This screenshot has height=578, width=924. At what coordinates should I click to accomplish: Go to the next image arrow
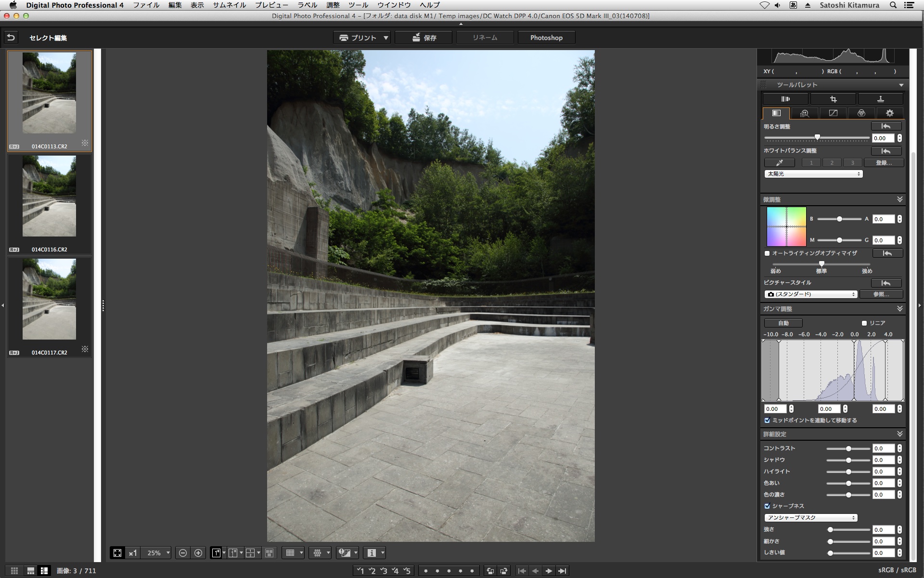pyautogui.click(x=549, y=571)
